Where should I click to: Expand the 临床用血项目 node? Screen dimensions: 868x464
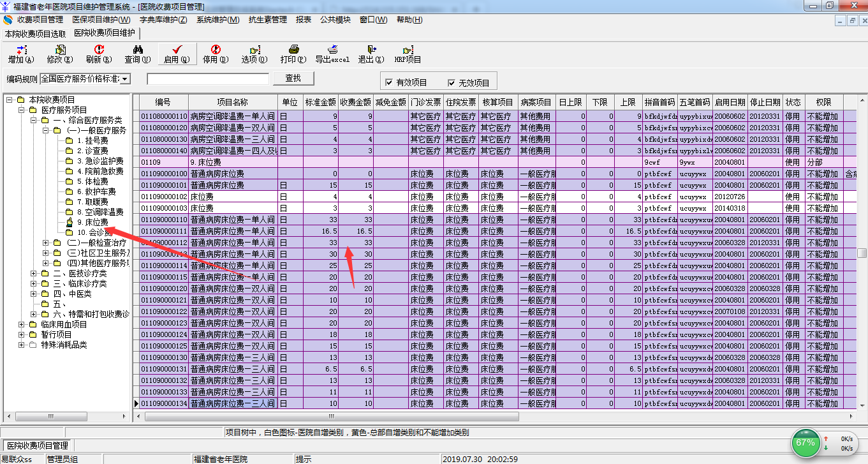(x=22, y=324)
